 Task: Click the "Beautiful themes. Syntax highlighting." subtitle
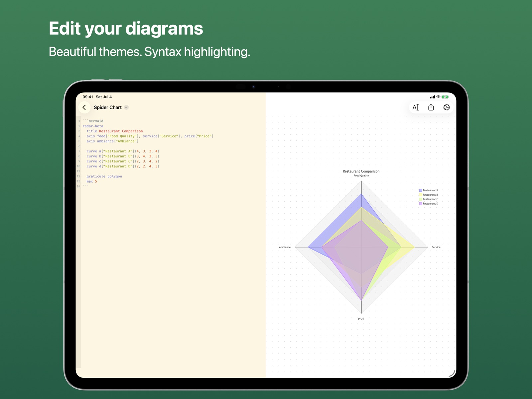149,52
